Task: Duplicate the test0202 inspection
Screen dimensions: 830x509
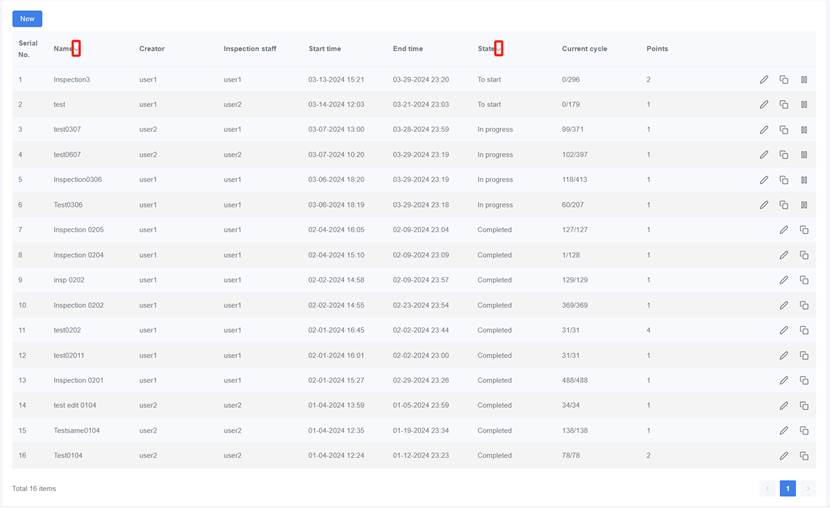Action: tap(804, 330)
